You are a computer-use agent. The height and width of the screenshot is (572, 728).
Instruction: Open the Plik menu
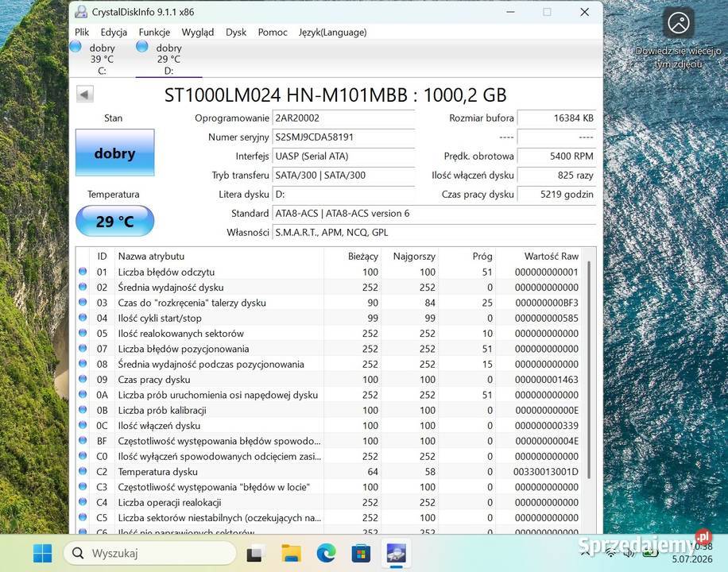coord(82,33)
